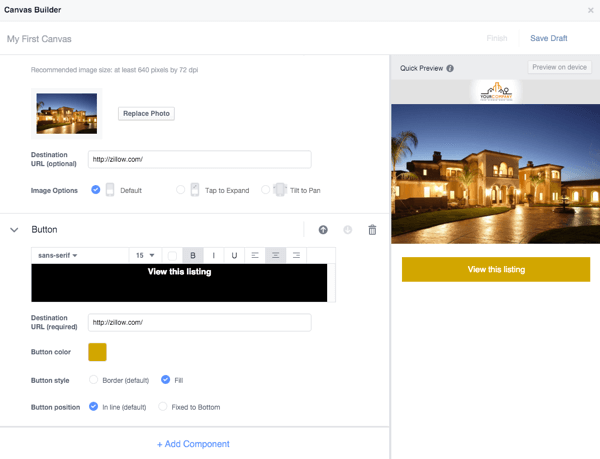The height and width of the screenshot is (459, 600).
Task: Select the Tilt to Pan image option
Action: 266,190
